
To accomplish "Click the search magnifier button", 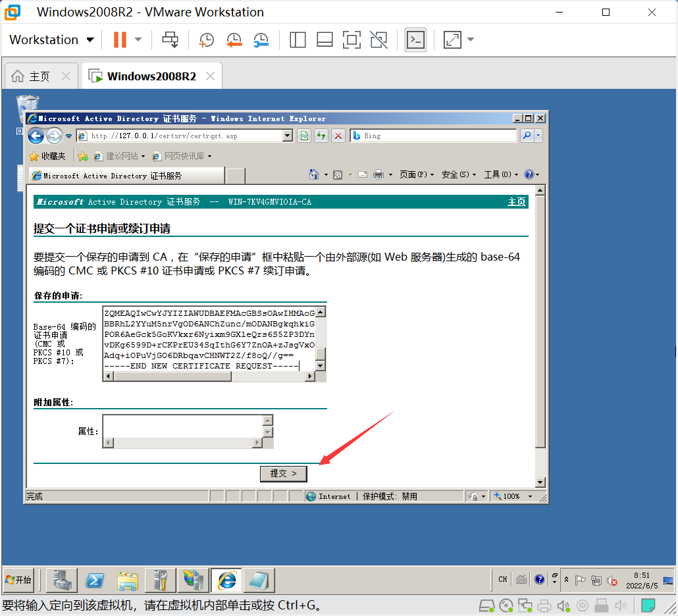I will pyautogui.click(x=527, y=136).
